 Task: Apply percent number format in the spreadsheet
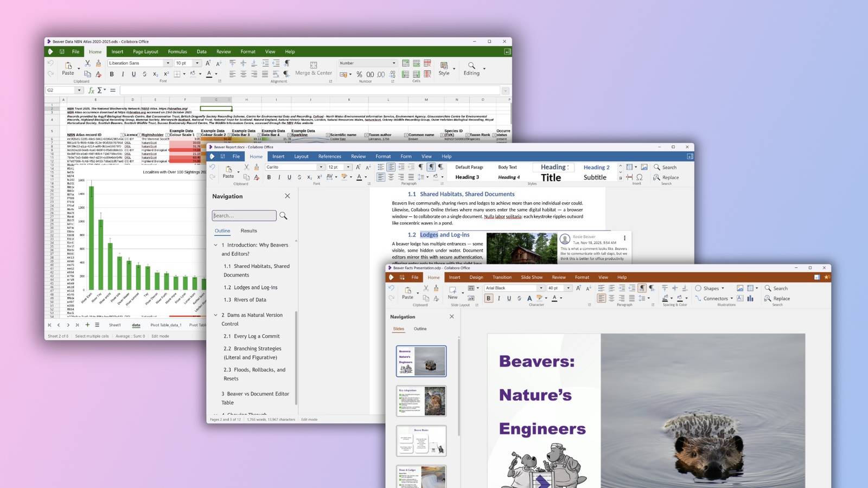359,74
